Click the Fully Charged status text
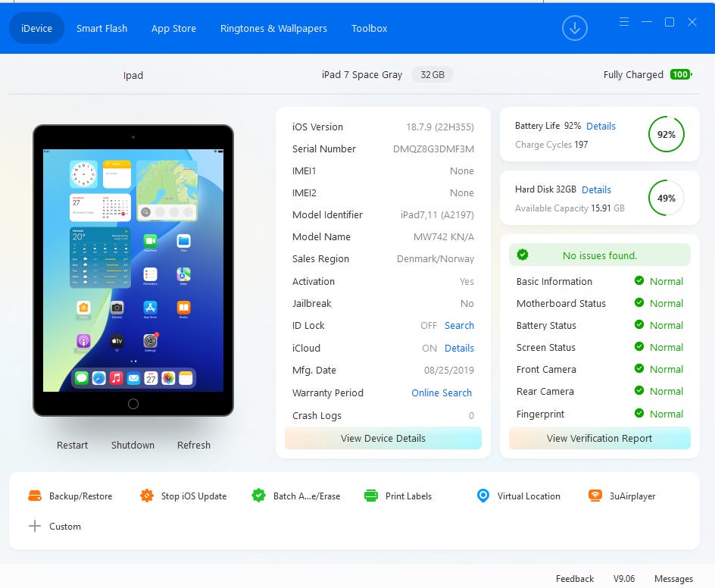 [633, 74]
